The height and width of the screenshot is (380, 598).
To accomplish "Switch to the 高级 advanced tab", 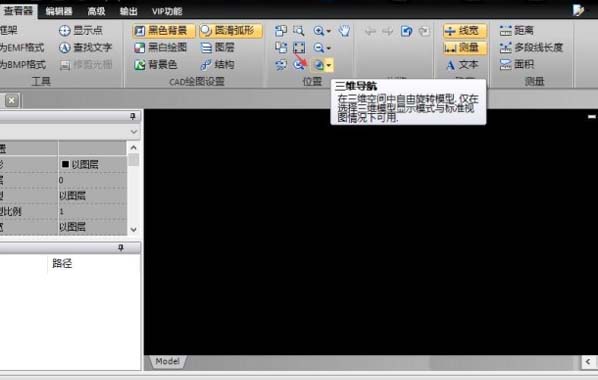I will [96, 11].
